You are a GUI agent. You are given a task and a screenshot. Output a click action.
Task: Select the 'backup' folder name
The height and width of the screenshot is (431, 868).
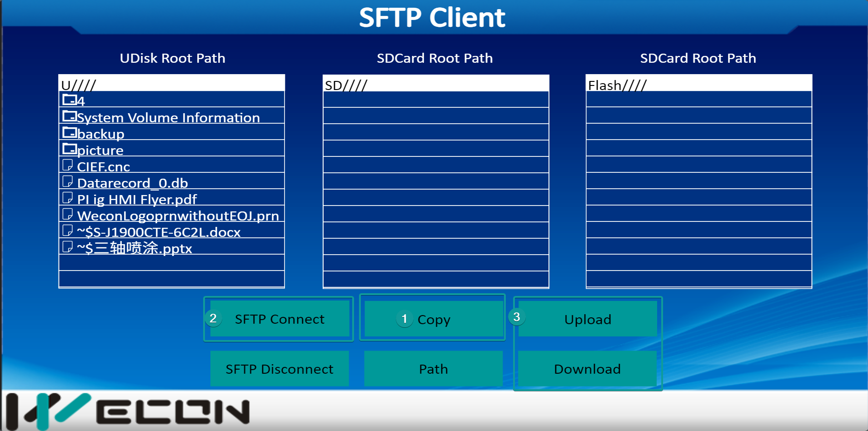(101, 134)
